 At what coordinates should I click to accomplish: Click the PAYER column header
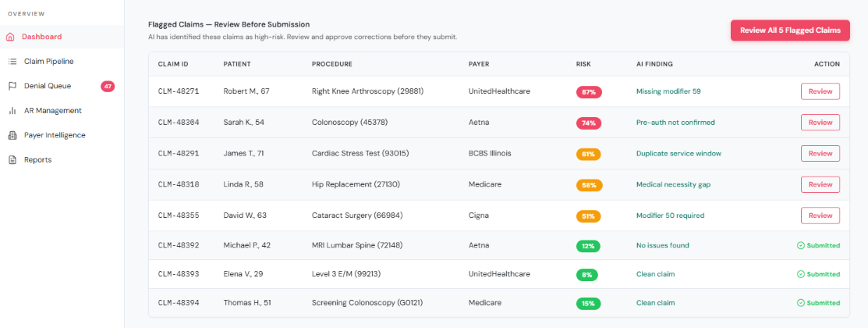coord(479,64)
